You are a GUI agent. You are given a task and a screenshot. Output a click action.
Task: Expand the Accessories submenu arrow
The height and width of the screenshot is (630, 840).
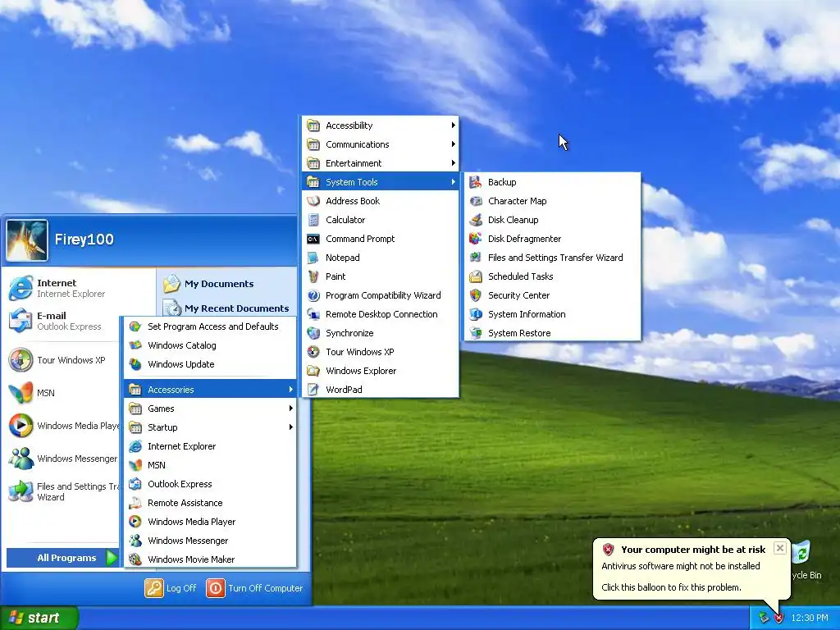point(291,390)
